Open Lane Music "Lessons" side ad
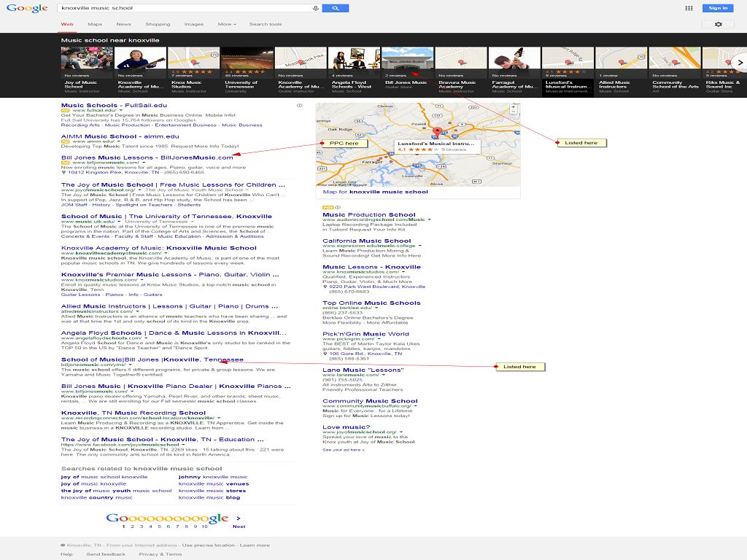 [x=363, y=370]
